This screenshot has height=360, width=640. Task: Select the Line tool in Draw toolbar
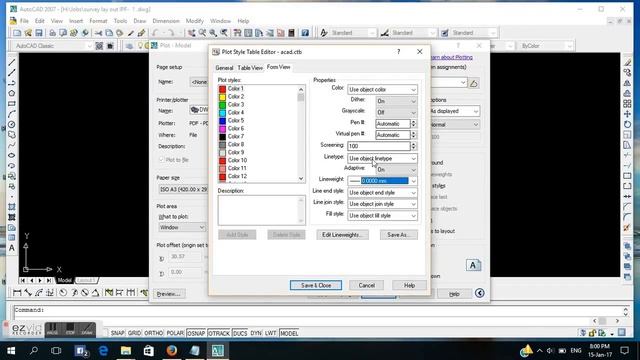coord(12,62)
